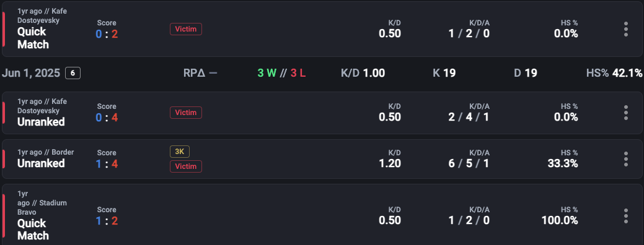This screenshot has height=245, width=644.
Task: Open the Kafe Dostoyevsky Unranked match title
Action: 41,122
